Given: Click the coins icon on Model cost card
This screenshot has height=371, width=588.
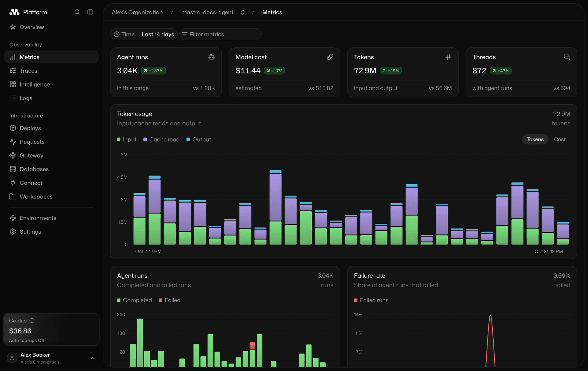Looking at the screenshot, I should 330,57.
